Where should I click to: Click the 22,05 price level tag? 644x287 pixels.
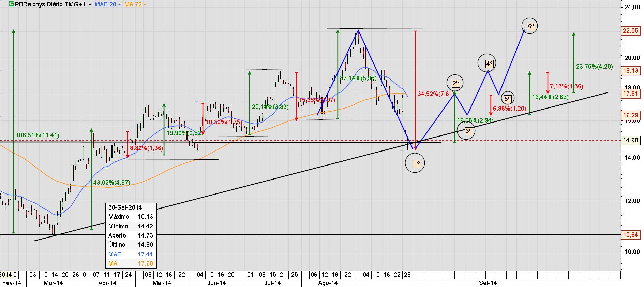[630, 31]
